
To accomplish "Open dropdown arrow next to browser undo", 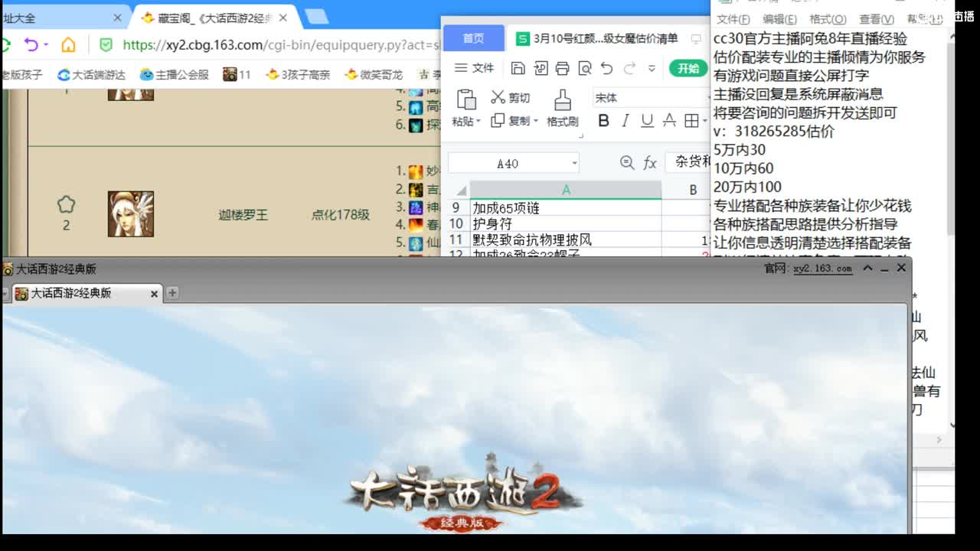I will pyautogui.click(x=46, y=44).
